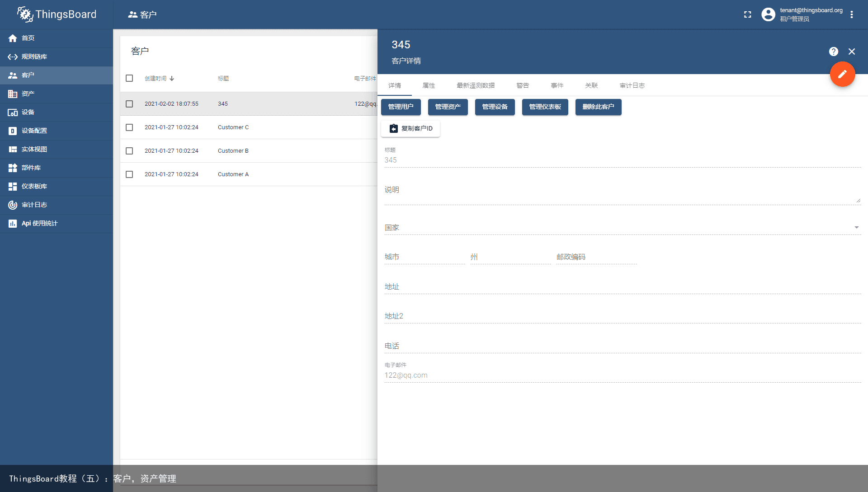
Task: Switch to the 警告 alarms tab
Action: [x=523, y=85]
